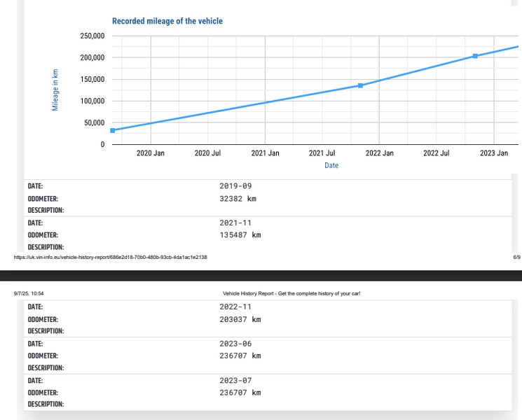Image resolution: width=522 pixels, height=420 pixels.
Task: Click the chart title 'Recorded mileage of the vehicle'
Action: pos(167,21)
